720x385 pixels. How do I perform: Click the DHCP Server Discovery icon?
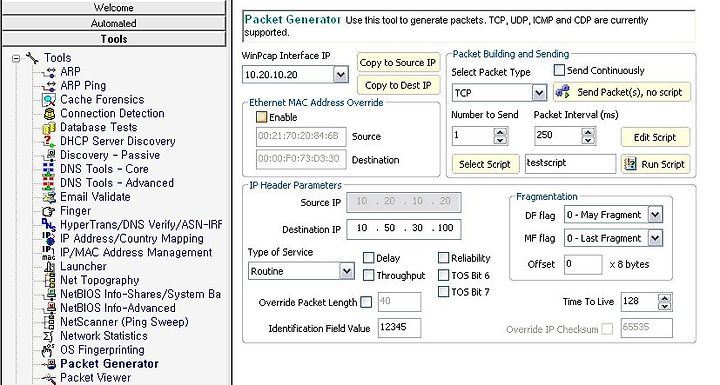(x=49, y=142)
